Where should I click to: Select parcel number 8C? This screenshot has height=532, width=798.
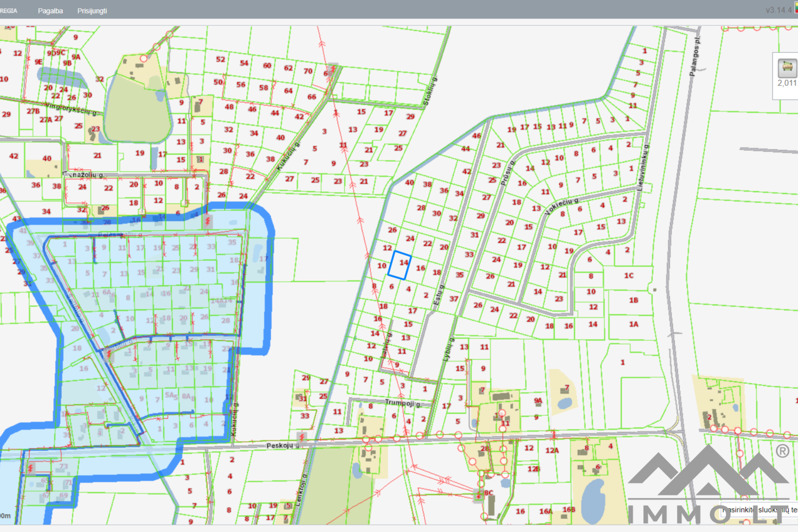(x=489, y=493)
